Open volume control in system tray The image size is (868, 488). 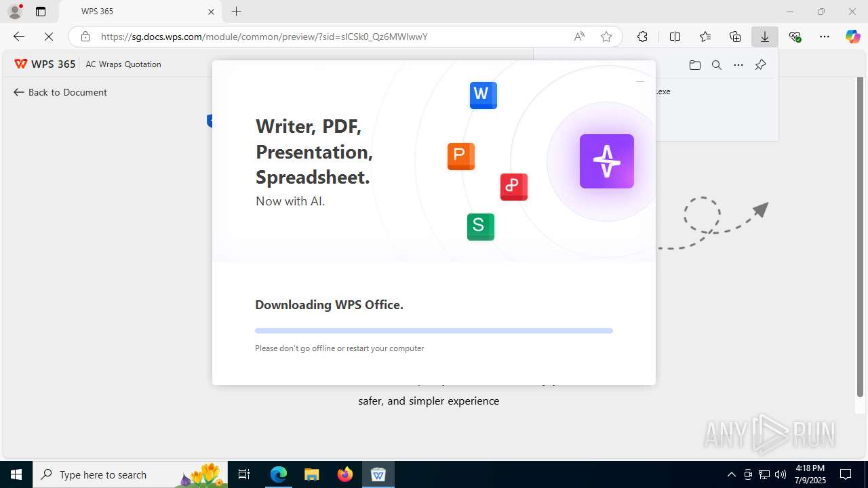pos(781,474)
